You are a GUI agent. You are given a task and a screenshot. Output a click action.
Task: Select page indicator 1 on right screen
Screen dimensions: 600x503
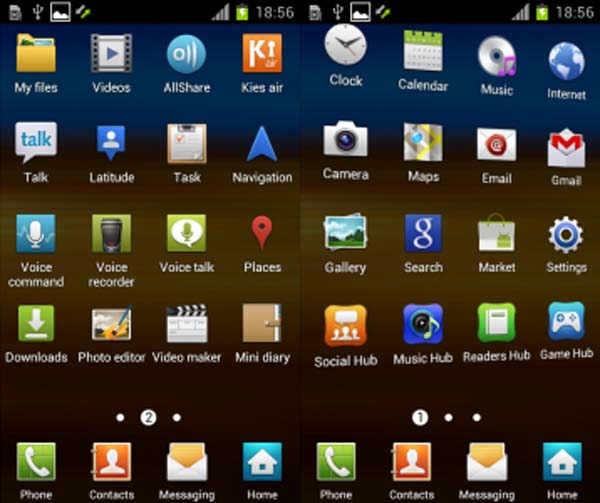coord(420,417)
